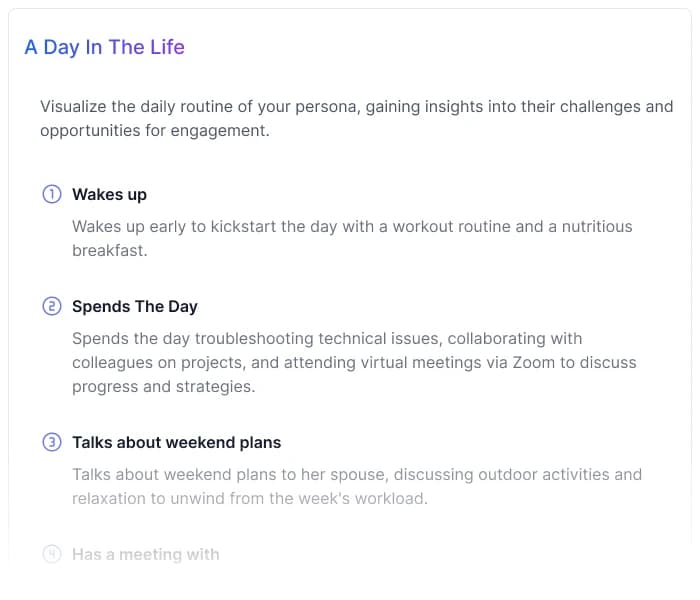Click the "Talks about weekend plans" title

point(176,442)
